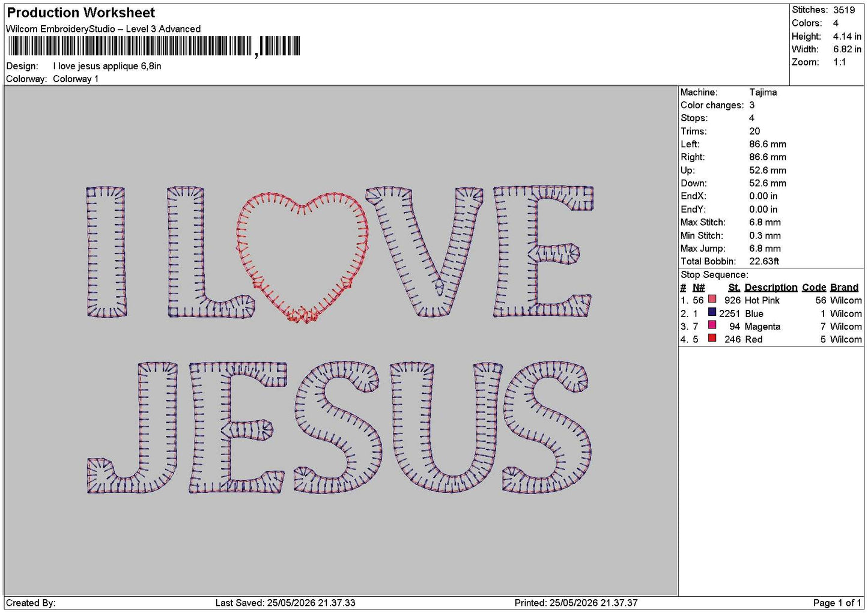
Task: Click the 'Hot Pink' description in stop 1
Action: point(762,300)
